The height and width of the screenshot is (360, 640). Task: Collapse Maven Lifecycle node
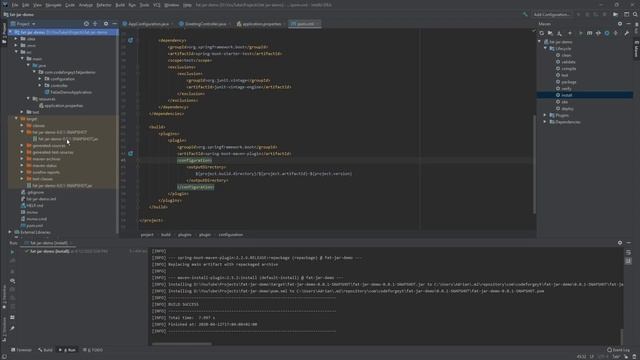point(545,48)
